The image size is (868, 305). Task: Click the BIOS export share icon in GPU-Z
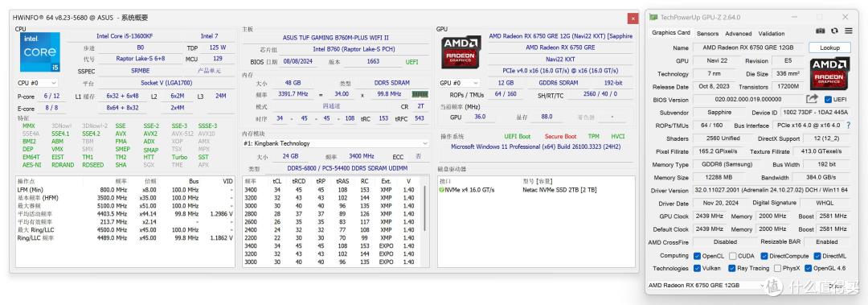click(x=812, y=99)
